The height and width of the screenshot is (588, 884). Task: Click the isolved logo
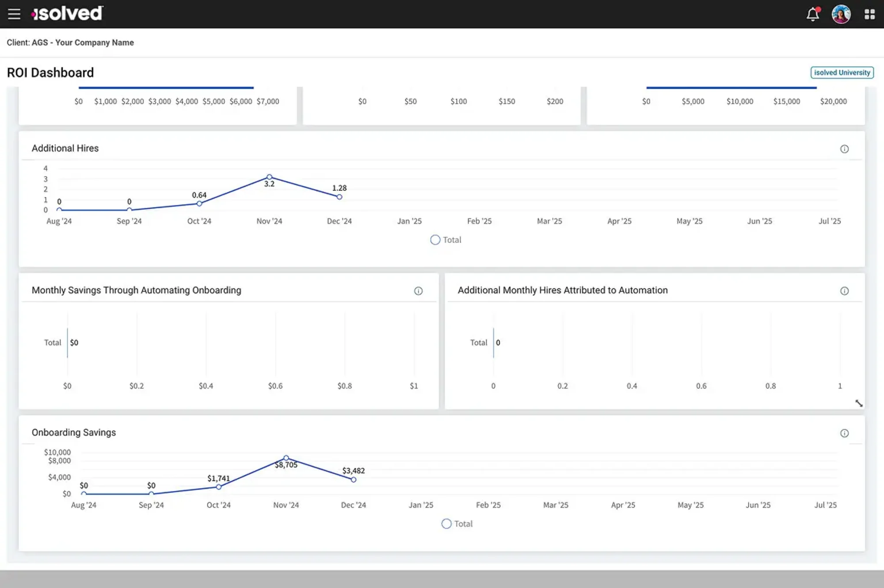pos(67,14)
